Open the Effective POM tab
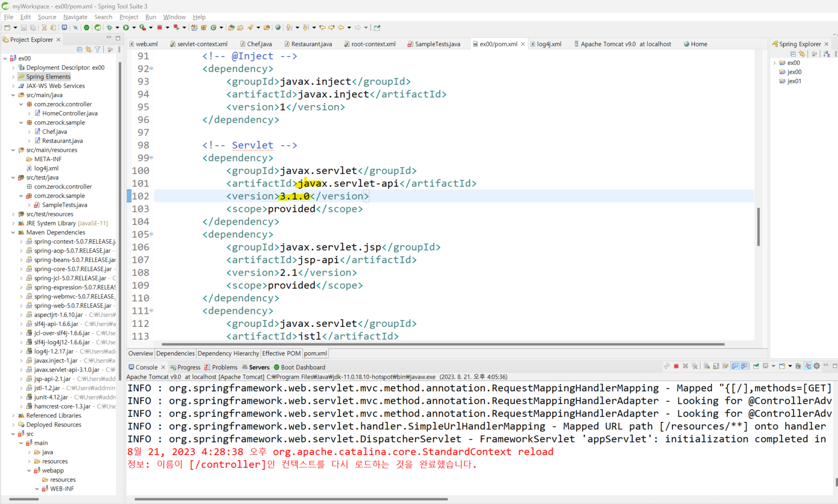This screenshot has height=504, width=838. 281,353
